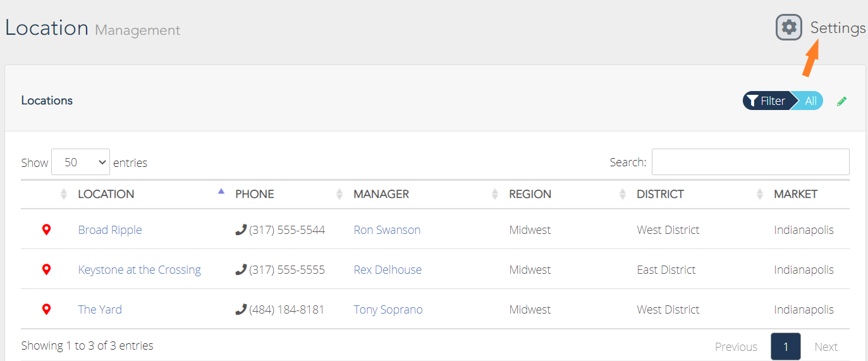
Task: Click the Next pagination button
Action: [x=826, y=346]
